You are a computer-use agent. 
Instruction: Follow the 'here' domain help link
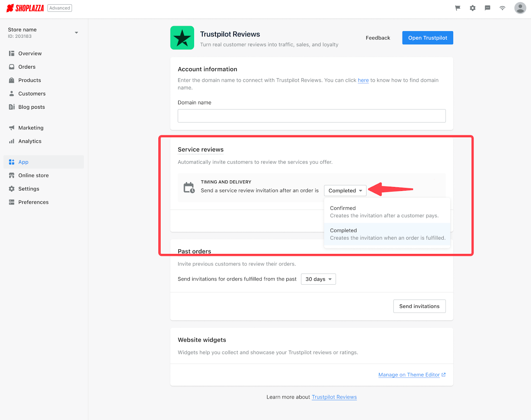point(363,80)
